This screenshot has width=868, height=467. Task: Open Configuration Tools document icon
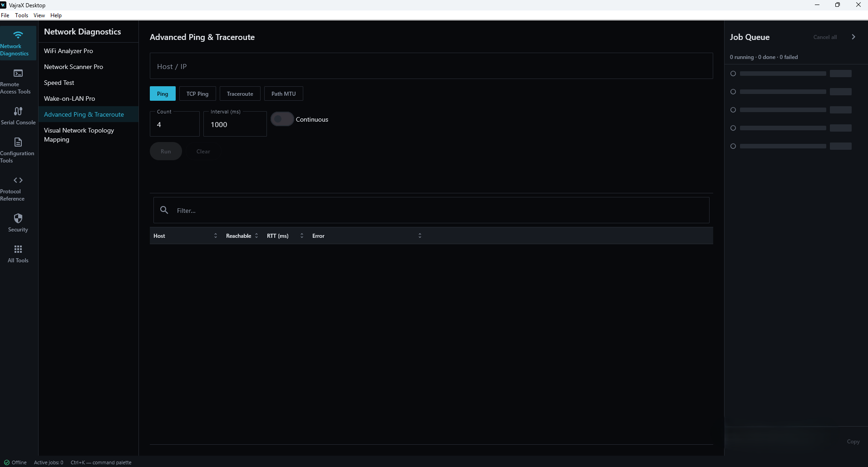point(18,142)
